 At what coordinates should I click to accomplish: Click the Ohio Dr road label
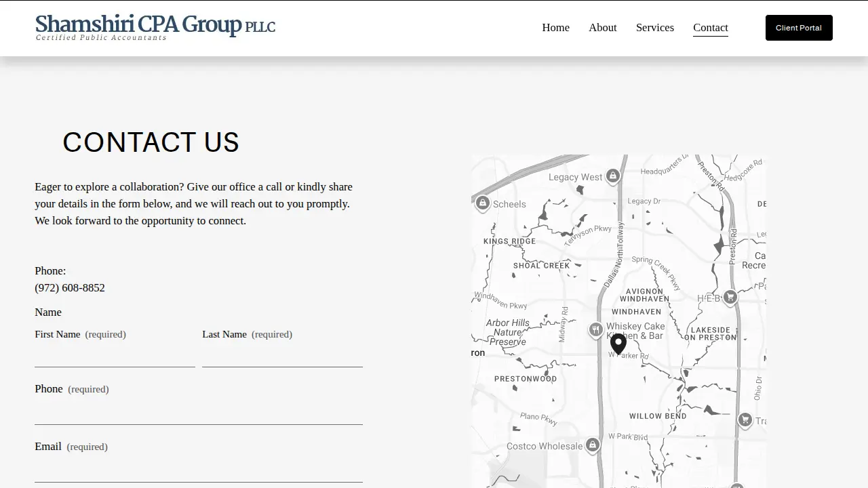(758, 388)
